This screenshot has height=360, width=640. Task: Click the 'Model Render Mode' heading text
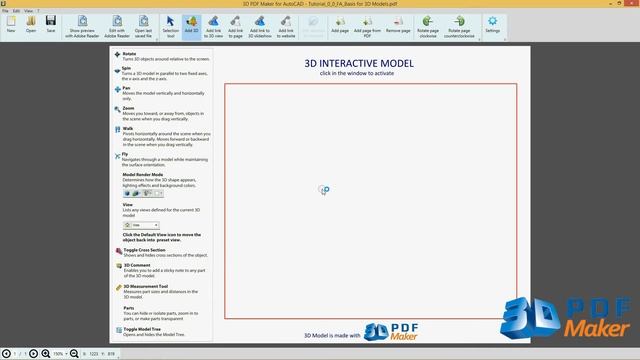142,174
